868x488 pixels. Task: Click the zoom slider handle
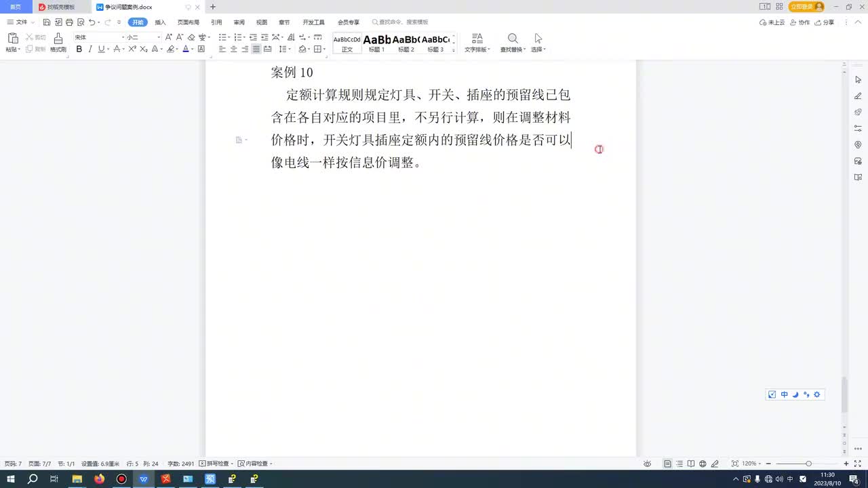pyautogui.click(x=808, y=464)
